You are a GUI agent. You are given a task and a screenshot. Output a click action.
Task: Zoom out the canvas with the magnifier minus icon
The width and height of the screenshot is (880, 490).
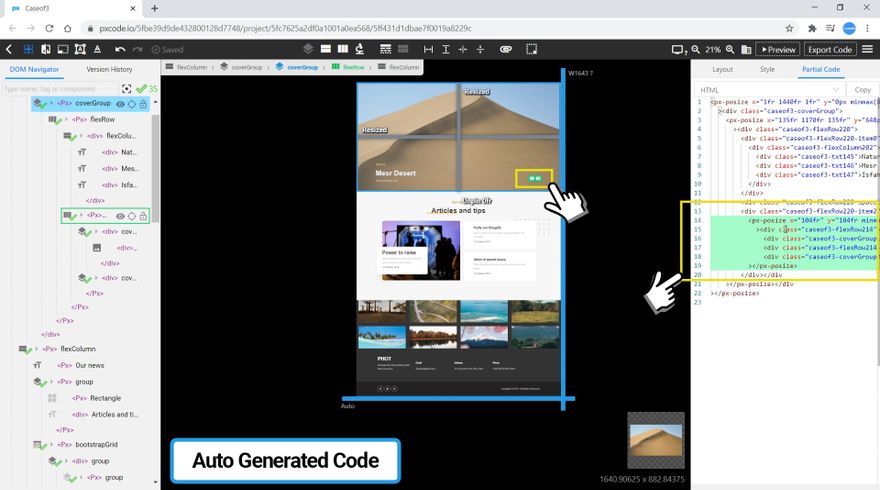(695, 49)
